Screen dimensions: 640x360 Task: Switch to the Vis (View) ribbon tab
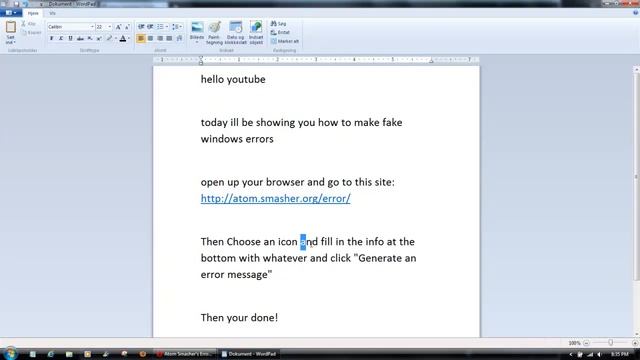tap(52, 13)
